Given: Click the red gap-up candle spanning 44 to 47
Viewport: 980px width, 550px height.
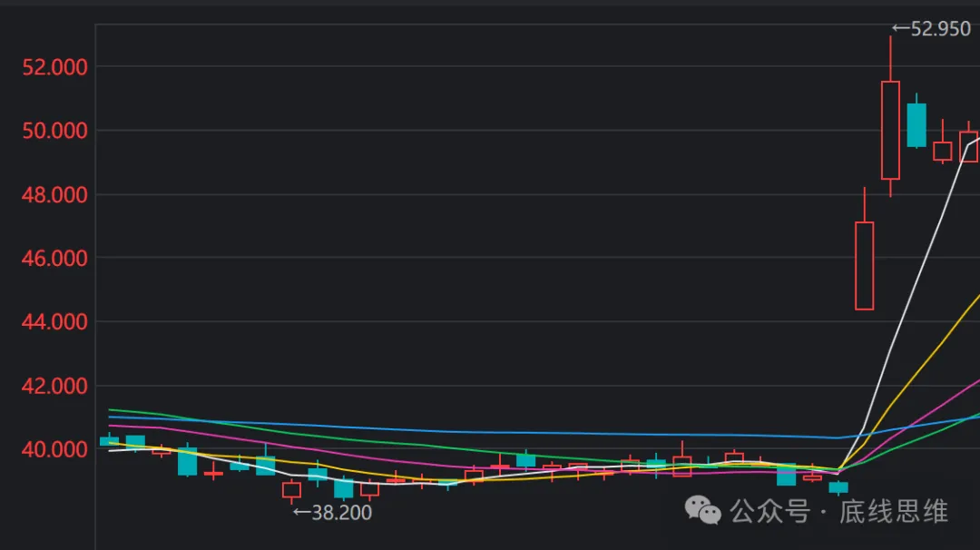Looking at the screenshot, I should pos(864,265).
